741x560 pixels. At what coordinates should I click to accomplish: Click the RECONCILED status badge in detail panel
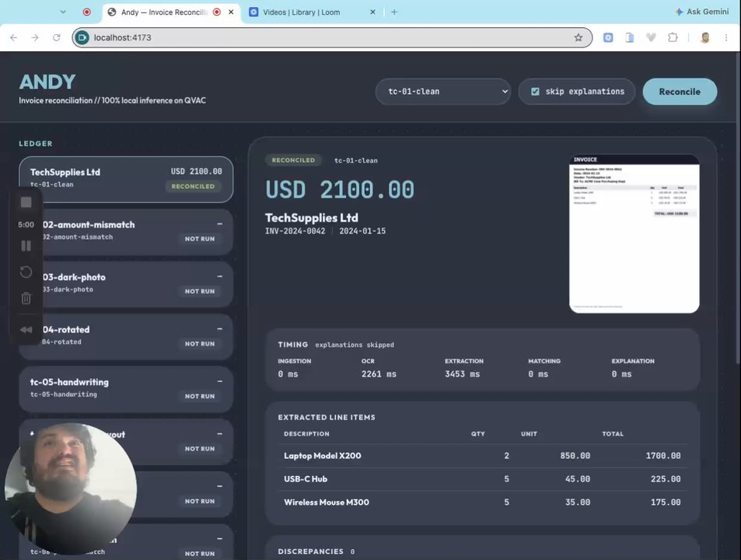(x=293, y=160)
